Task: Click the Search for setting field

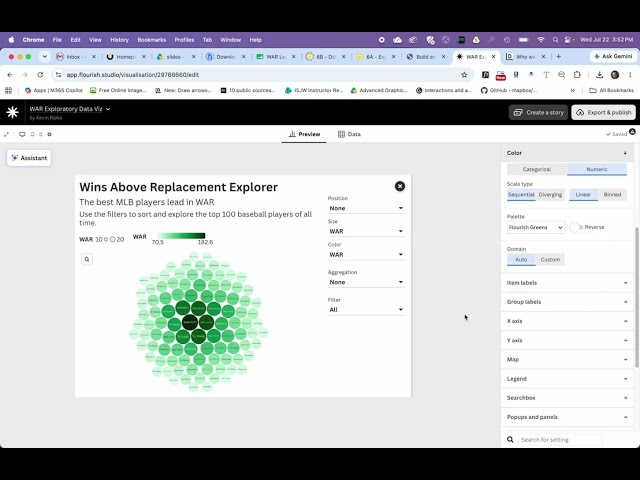Action: coord(559,440)
